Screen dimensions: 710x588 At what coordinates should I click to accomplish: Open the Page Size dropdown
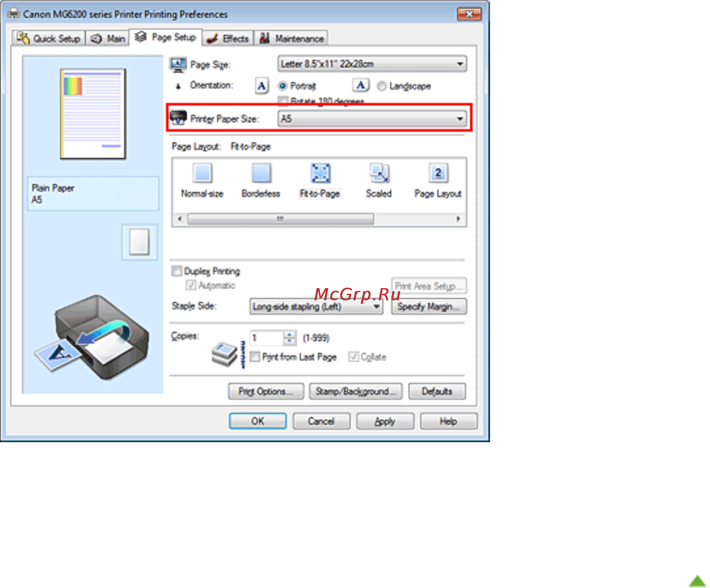click(x=372, y=64)
